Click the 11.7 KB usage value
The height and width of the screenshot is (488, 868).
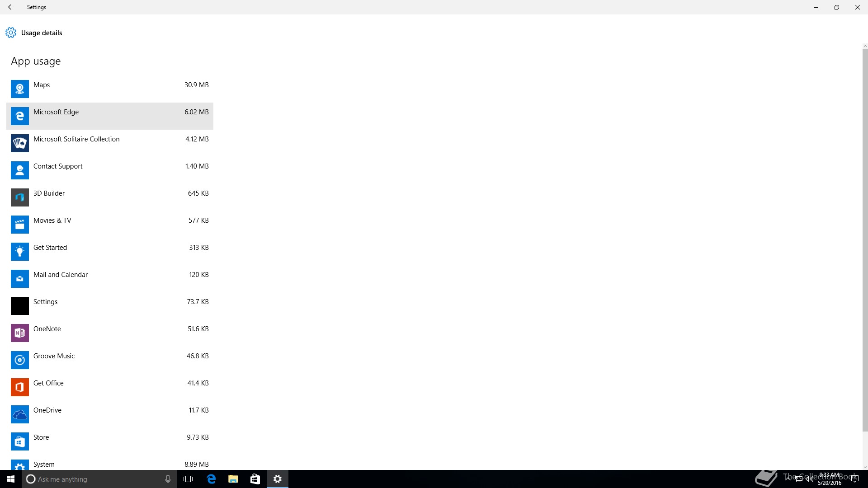pos(199,410)
